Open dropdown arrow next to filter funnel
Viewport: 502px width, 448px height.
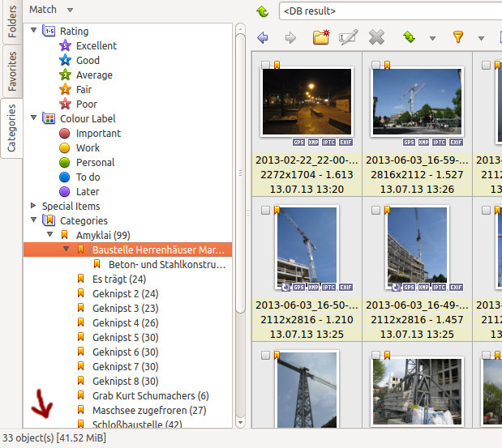point(481,38)
